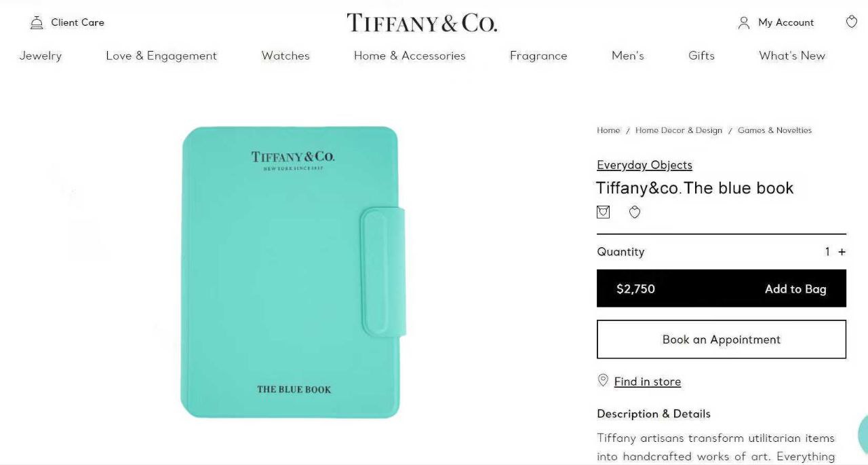Open the Love & Engagement menu

tap(161, 56)
